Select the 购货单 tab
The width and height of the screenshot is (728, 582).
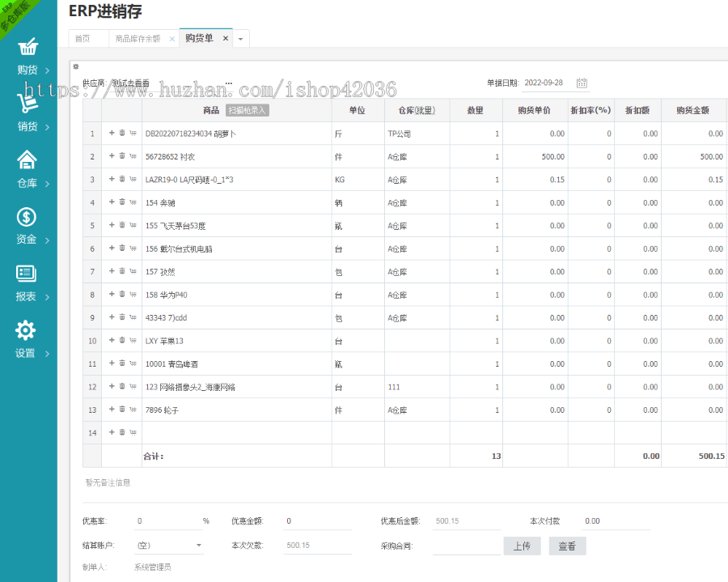pos(199,38)
